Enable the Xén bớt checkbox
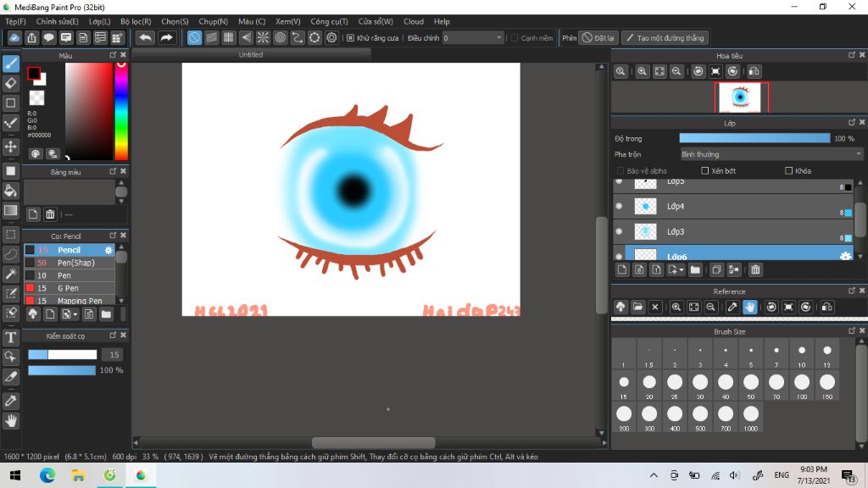 [x=704, y=171]
